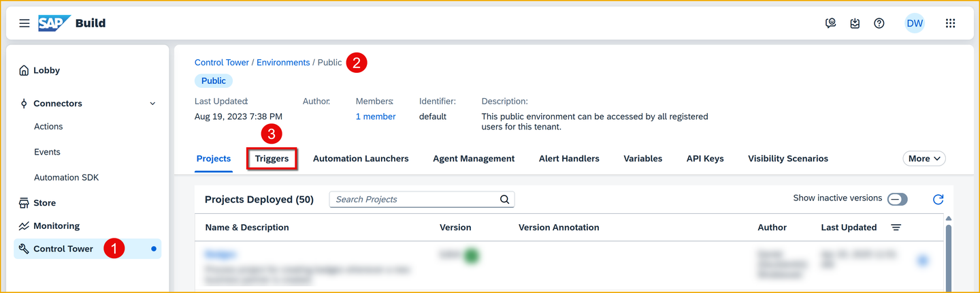Switch to the API Keys tab
The image size is (980, 293).
coord(705,159)
